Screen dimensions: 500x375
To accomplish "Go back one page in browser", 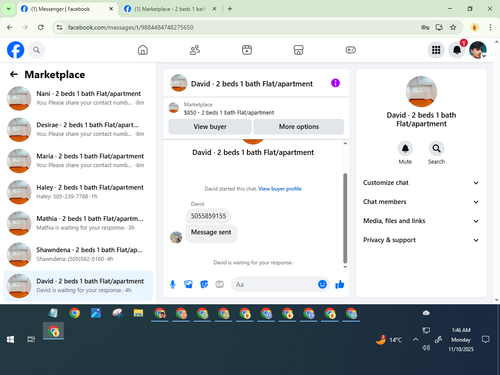I will (10, 27).
